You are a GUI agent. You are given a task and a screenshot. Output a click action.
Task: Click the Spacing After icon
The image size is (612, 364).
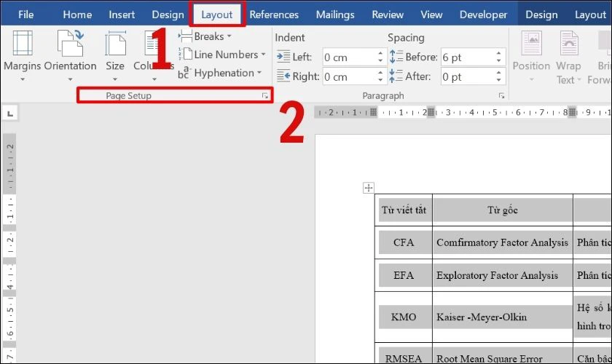pos(396,76)
